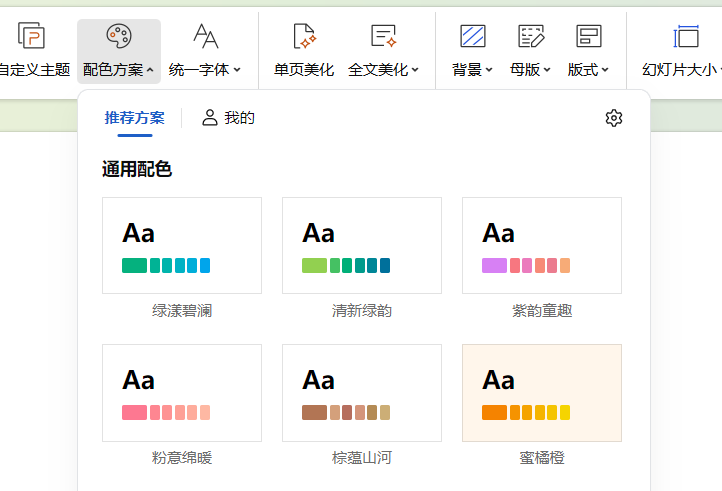Click the 自定义主题 custom theme icon
Screen dimensions: 722x491
pos(32,37)
